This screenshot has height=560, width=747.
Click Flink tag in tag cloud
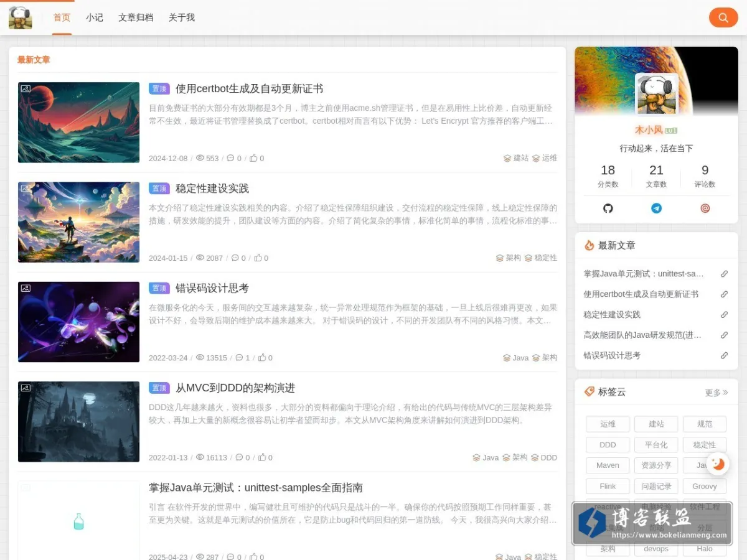click(608, 487)
